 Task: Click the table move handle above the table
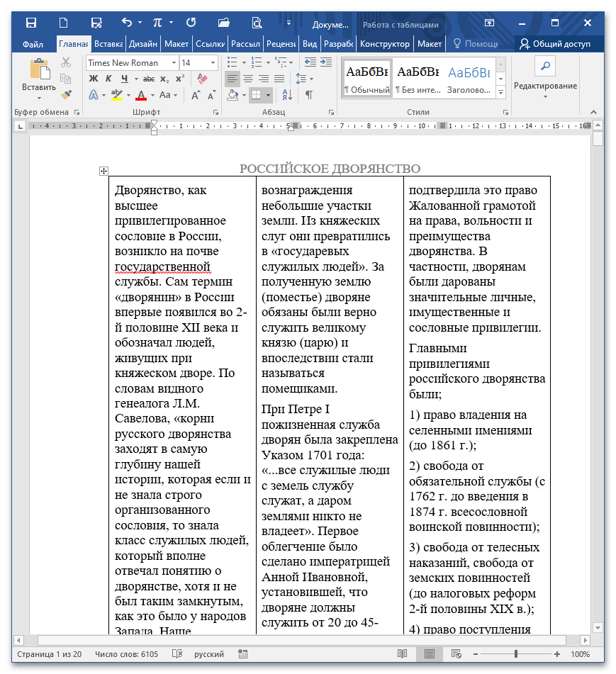click(103, 171)
